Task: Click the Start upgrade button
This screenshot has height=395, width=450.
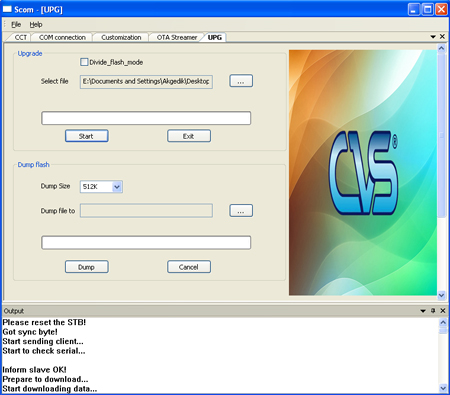Action: coord(87,136)
